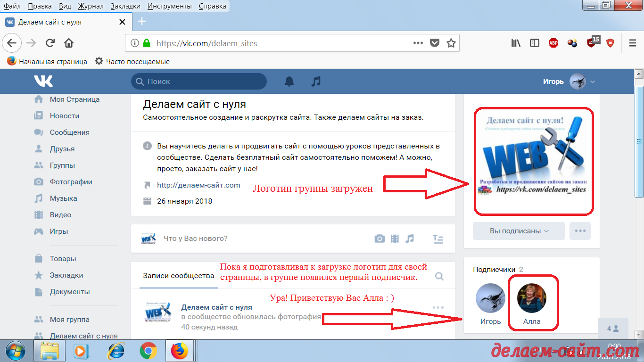The height and width of the screenshot is (362, 644).
Task: Open uBlock extension icon with badge 15
Action: coord(592,42)
